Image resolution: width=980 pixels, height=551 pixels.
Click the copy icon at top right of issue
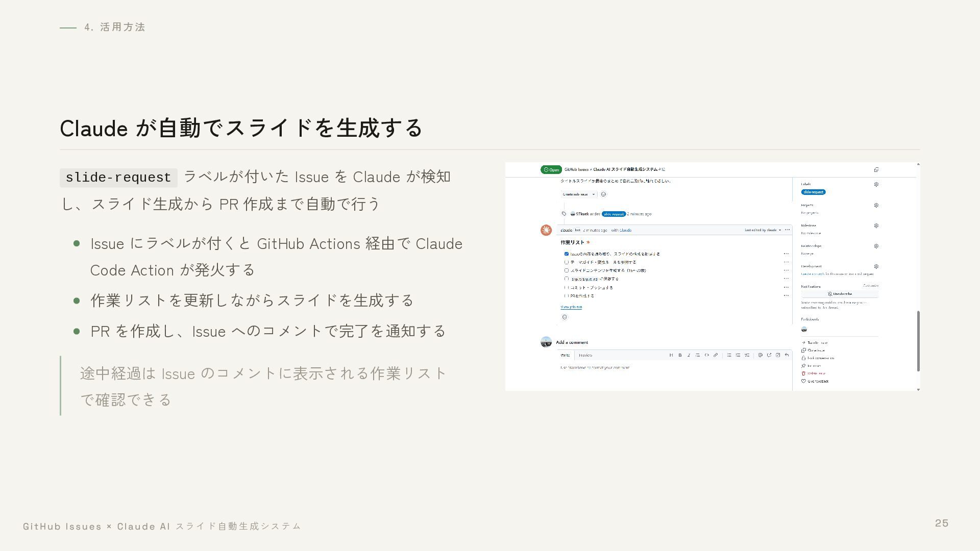[876, 169]
